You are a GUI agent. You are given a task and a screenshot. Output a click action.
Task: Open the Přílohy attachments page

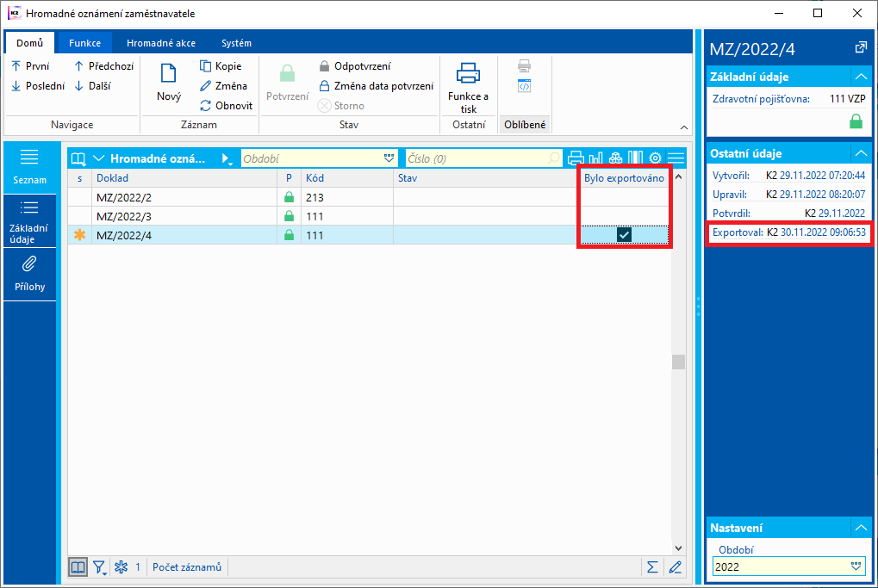[x=29, y=274]
